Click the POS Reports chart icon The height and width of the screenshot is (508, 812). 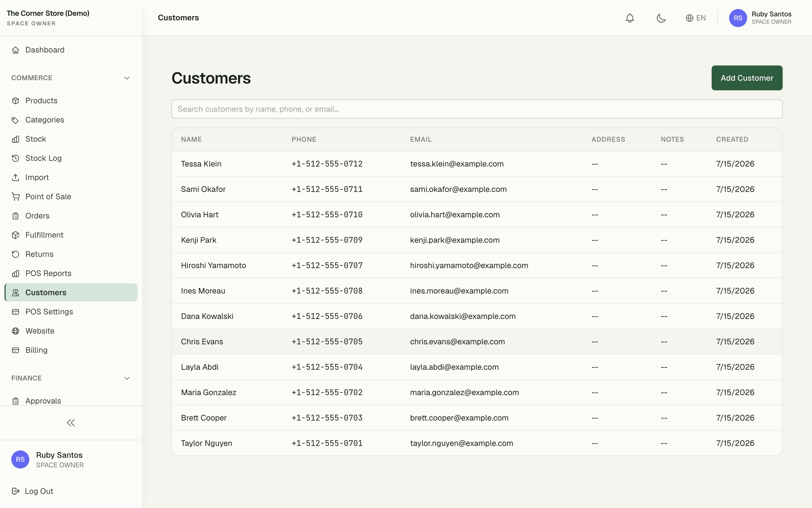[x=16, y=273]
